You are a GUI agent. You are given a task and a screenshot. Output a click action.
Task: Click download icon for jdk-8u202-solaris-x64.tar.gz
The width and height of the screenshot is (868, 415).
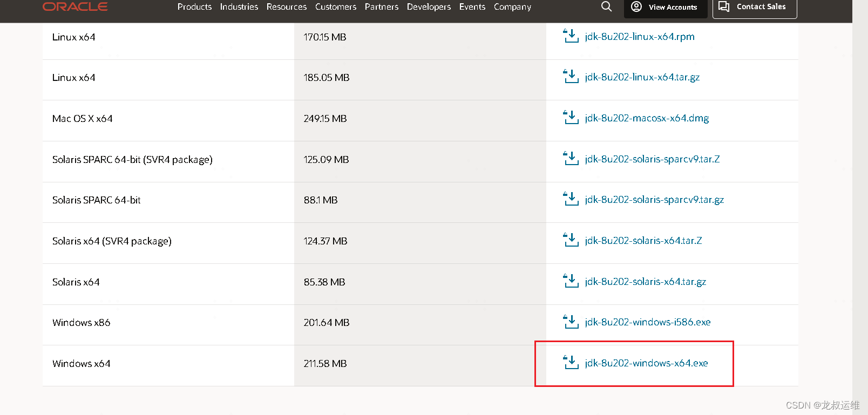(x=571, y=281)
